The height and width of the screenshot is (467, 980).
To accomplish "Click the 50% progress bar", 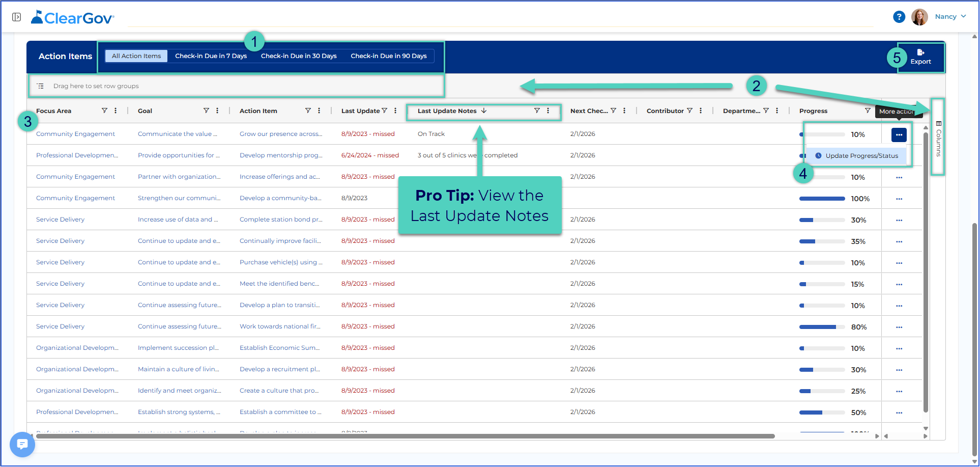I will tap(822, 413).
